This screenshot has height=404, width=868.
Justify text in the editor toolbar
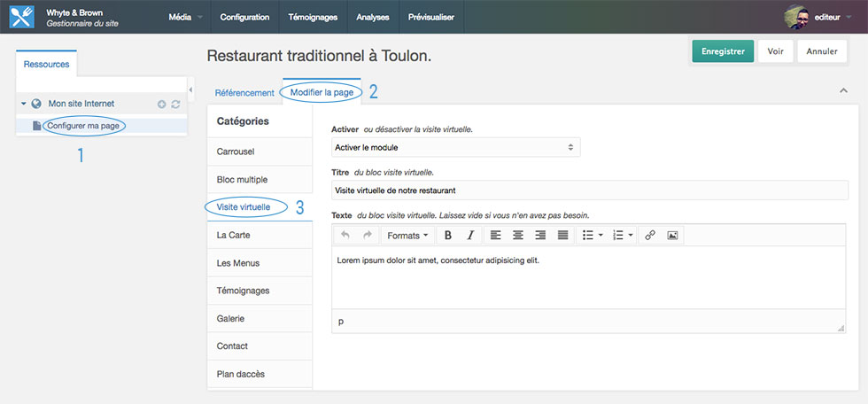coord(562,236)
